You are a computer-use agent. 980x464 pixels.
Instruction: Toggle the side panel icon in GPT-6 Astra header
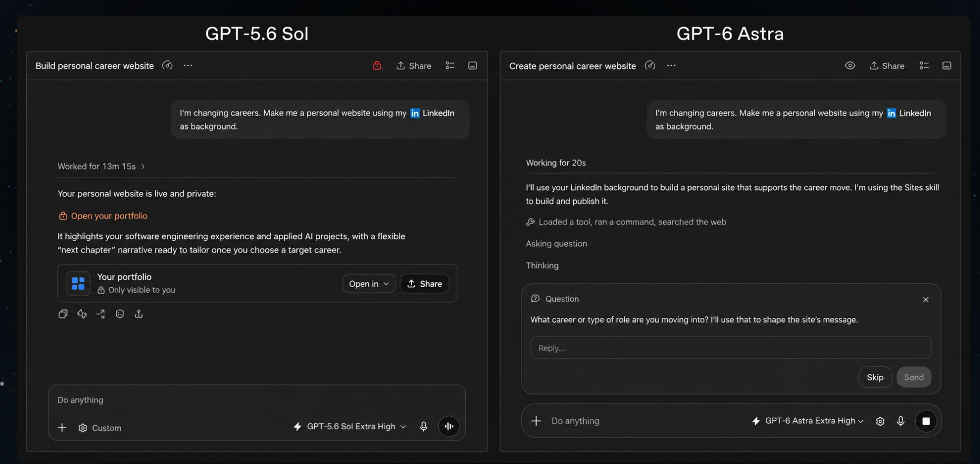point(947,66)
